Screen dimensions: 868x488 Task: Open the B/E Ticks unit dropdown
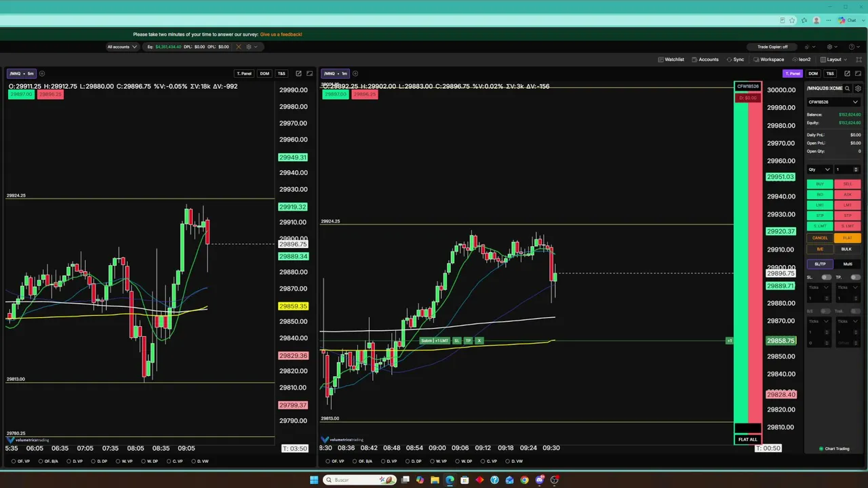pos(819,321)
